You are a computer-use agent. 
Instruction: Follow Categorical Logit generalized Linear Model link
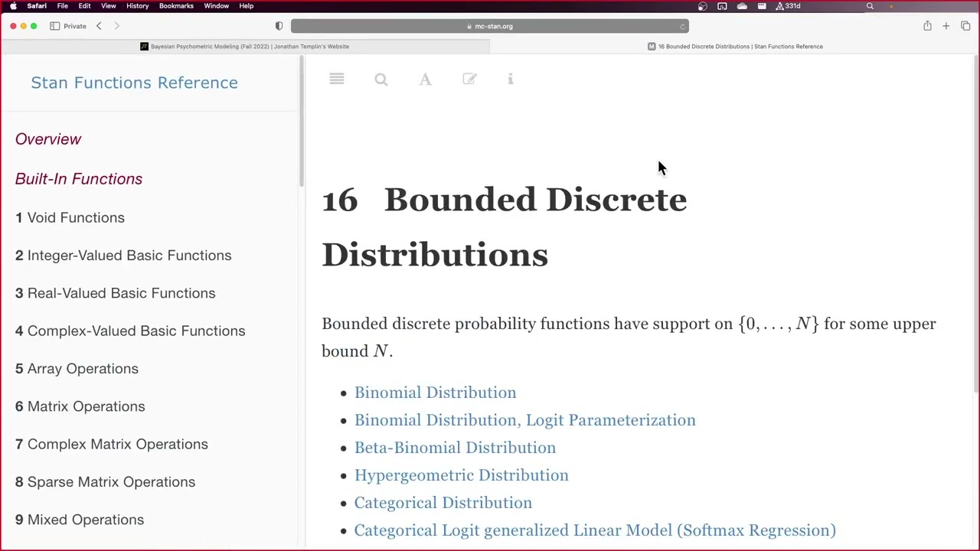click(x=595, y=530)
